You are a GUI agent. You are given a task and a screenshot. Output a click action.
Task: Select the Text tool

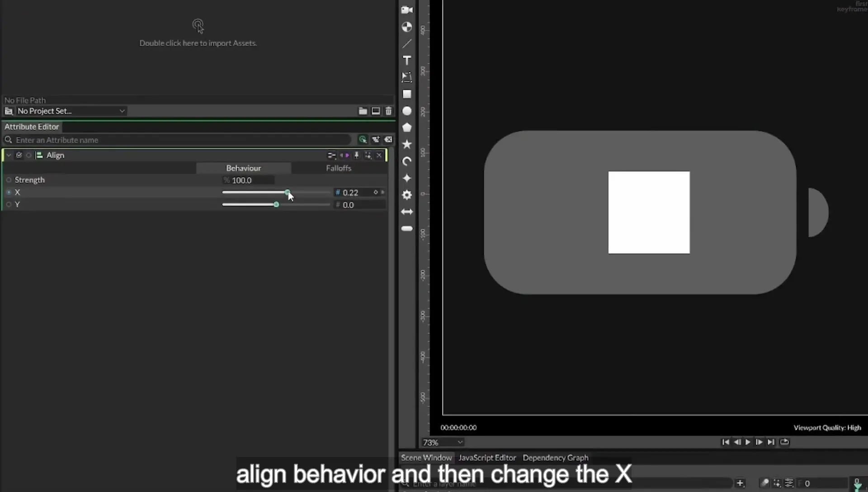(x=407, y=61)
